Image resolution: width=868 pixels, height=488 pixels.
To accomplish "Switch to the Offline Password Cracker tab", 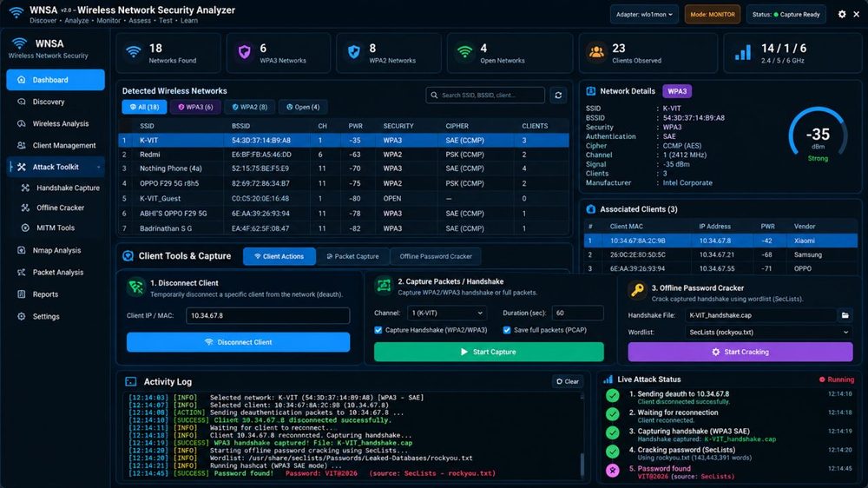I will coord(436,256).
